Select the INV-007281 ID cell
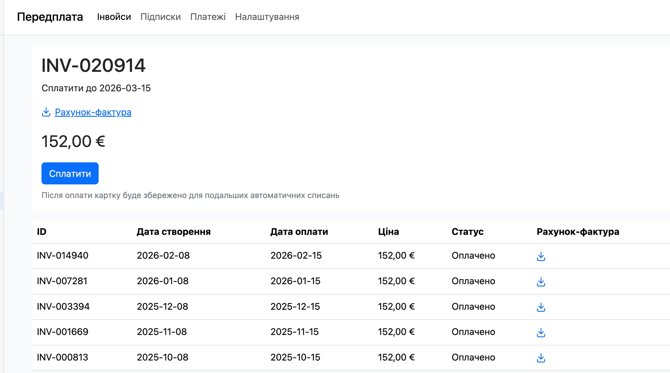This screenshot has width=670, height=373. [x=62, y=281]
